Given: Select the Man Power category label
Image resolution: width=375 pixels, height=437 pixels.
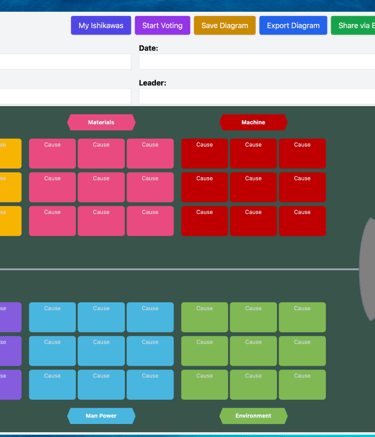Looking at the screenshot, I should [x=101, y=416].
